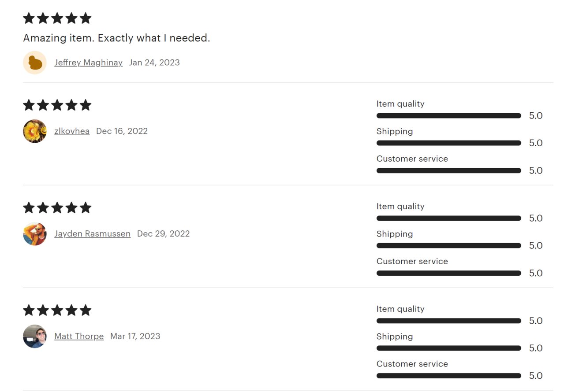Click the Dec 29, 2022 review date
The height and width of the screenshot is (392, 564).
coord(163,234)
